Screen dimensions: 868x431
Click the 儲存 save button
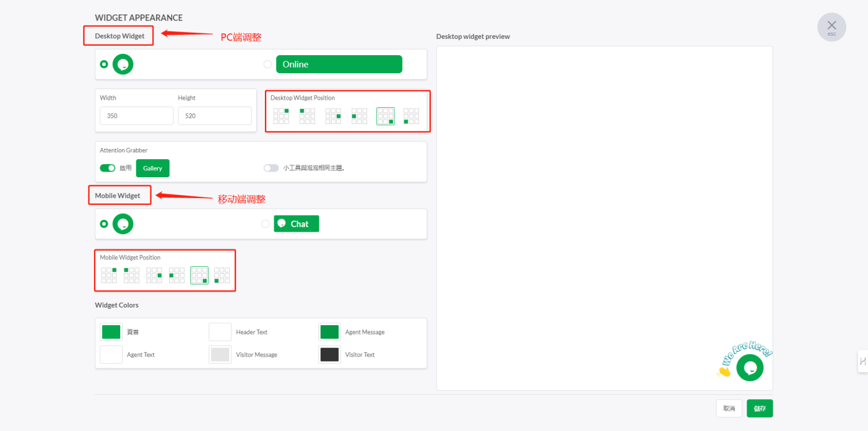(760, 408)
